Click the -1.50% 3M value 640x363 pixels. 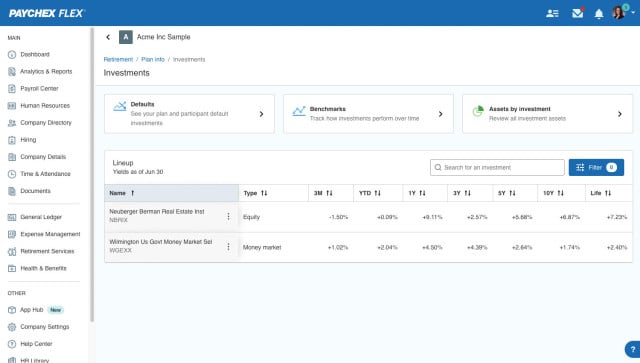pyautogui.click(x=338, y=217)
